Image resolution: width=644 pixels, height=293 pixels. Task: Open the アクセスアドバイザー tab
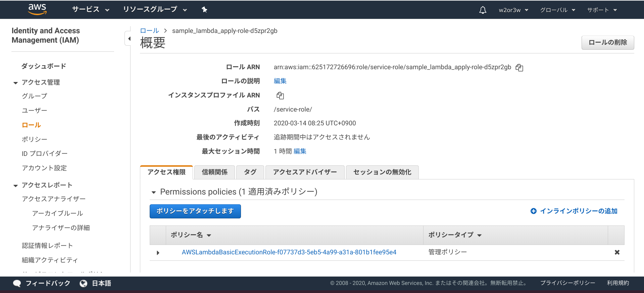click(305, 172)
